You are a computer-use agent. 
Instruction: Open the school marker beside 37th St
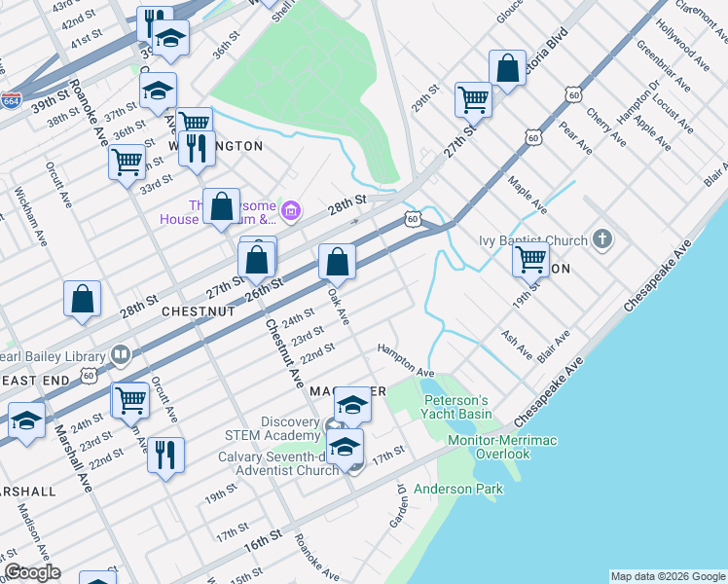[158, 91]
